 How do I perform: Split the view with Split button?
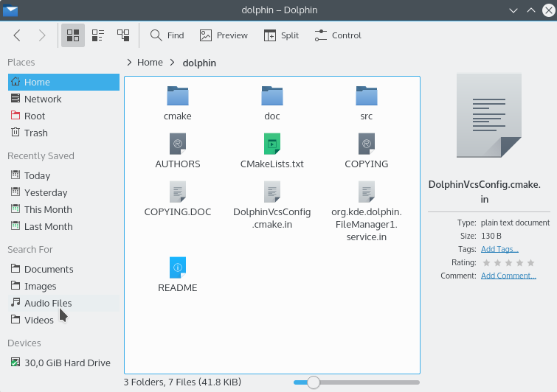click(x=281, y=35)
